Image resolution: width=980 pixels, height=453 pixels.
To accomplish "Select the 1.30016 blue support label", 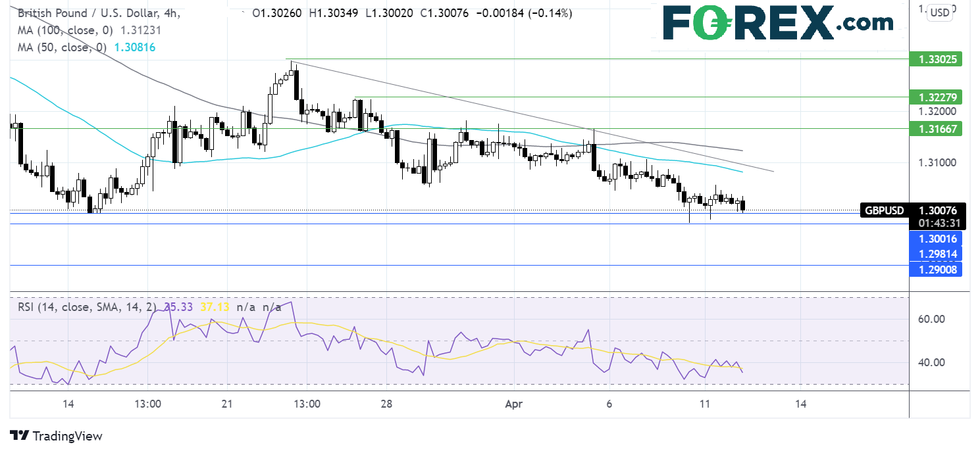I will (935, 238).
